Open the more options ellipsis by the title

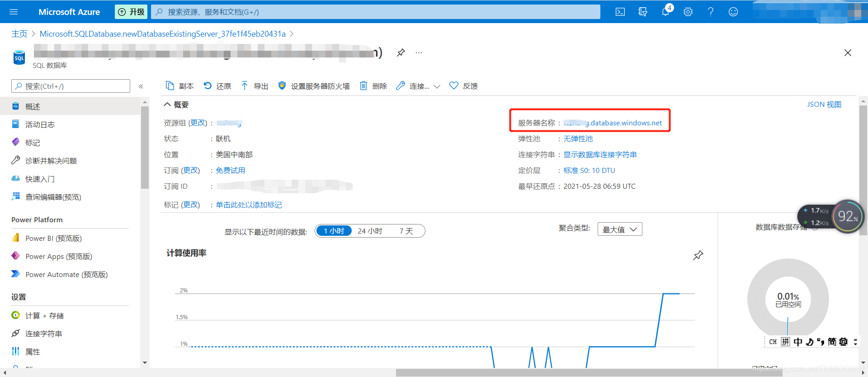(419, 52)
